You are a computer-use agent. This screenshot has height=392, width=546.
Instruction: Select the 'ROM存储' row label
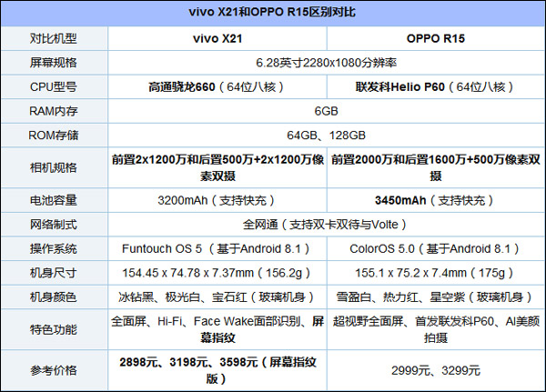54,136
